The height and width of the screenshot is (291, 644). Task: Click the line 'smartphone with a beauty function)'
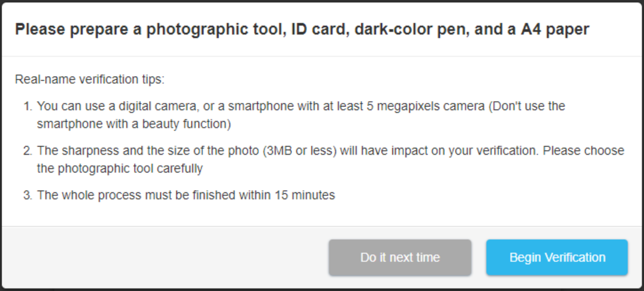click(x=133, y=124)
